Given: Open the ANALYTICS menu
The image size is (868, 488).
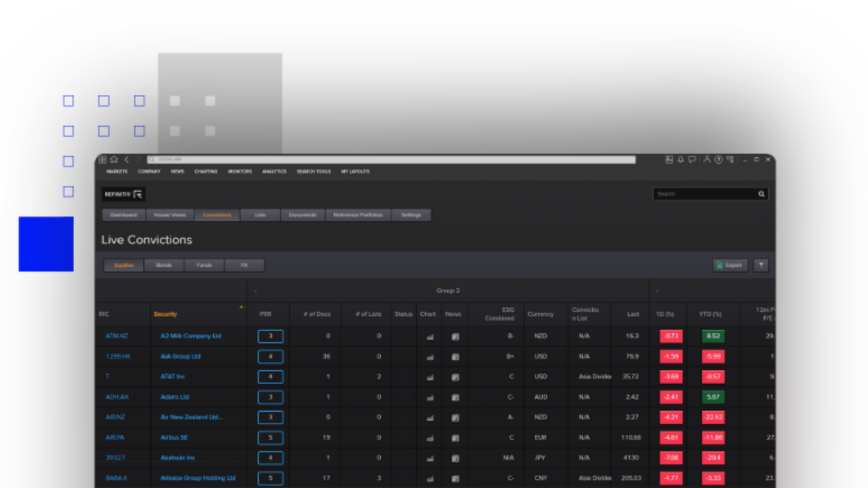Looking at the screenshot, I should (x=274, y=171).
